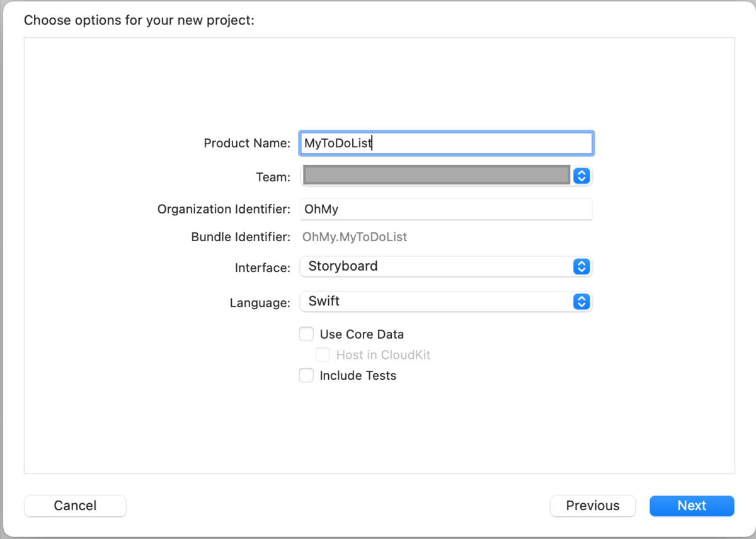Click the "Use Core Data" label text
This screenshot has height=539, width=756.
[362, 334]
